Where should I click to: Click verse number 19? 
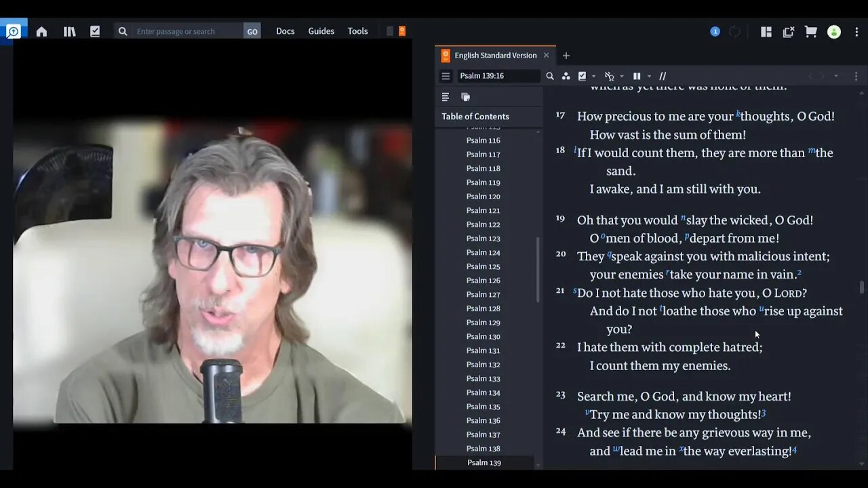click(561, 218)
